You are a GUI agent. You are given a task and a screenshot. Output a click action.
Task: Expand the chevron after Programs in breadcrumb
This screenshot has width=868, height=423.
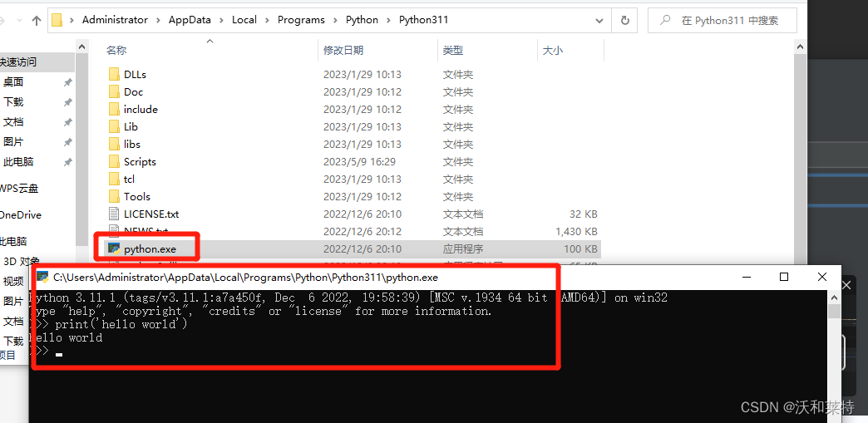[335, 21]
